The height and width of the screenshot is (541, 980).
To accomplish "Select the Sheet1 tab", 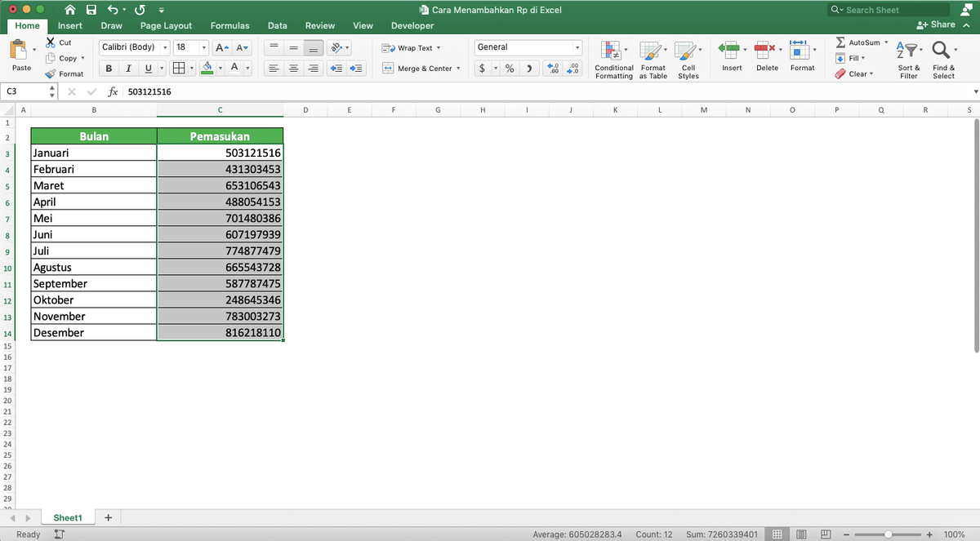I will click(x=68, y=517).
